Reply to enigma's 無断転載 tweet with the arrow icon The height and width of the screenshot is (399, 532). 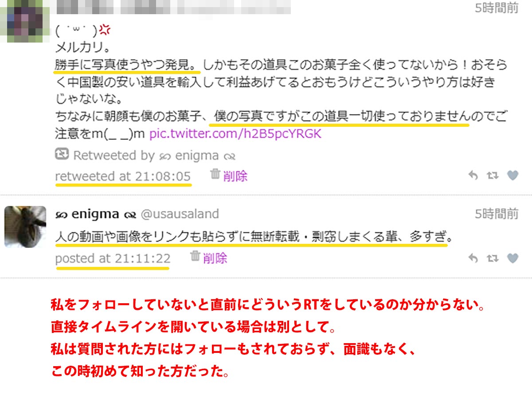coord(473,258)
